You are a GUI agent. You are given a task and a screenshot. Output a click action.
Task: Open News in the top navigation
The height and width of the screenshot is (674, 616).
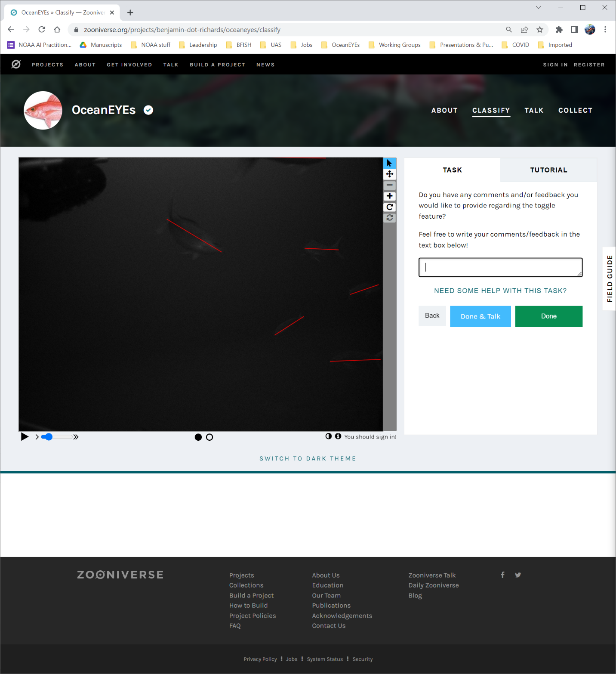tap(265, 65)
